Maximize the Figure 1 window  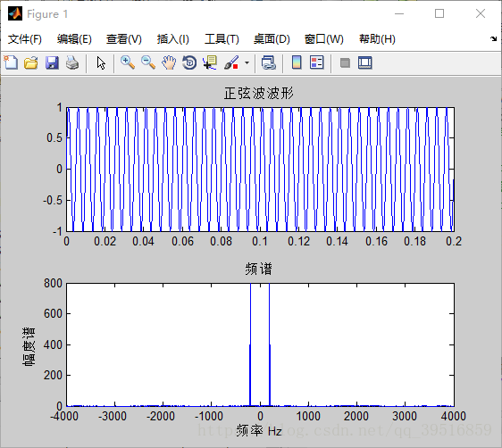pyautogui.click(x=439, y=13)
